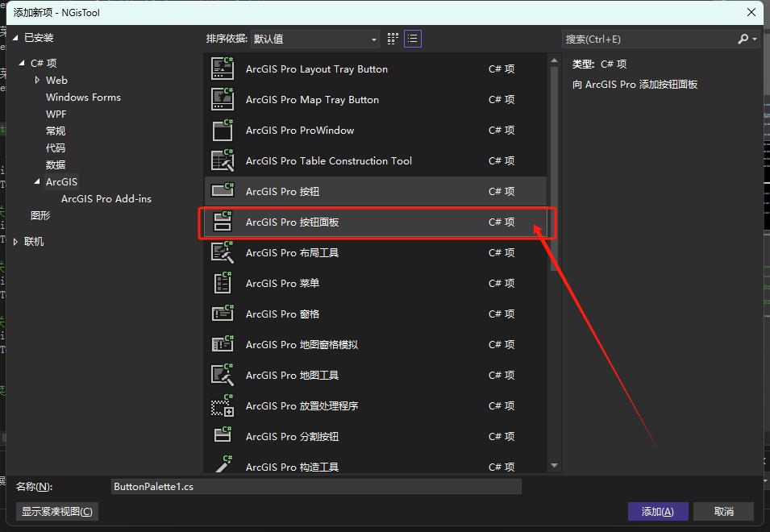Click the ArcGIS Pro 按钮 template icon

coord(223,190)
